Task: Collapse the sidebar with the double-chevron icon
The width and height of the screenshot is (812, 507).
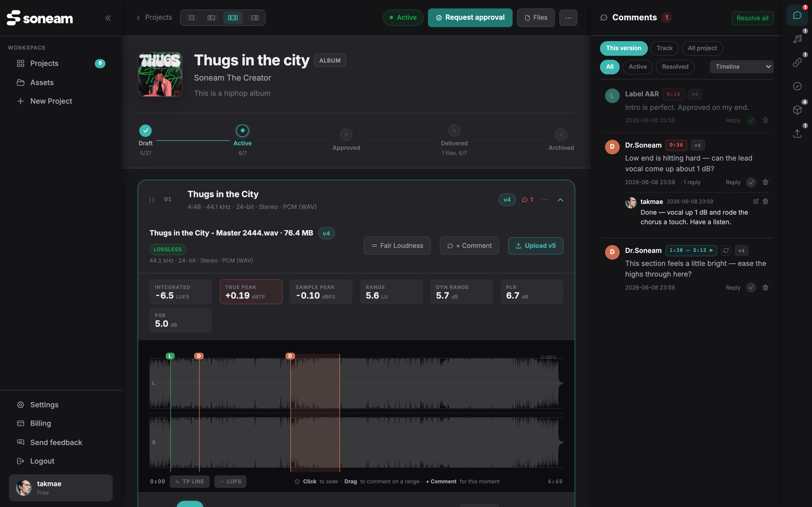Action: pyautogui.click(x=108, y=18)
